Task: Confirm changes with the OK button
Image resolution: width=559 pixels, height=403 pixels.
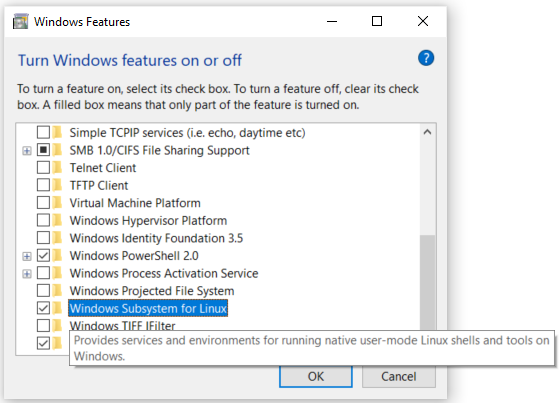Action: click(x=316, y=376)
